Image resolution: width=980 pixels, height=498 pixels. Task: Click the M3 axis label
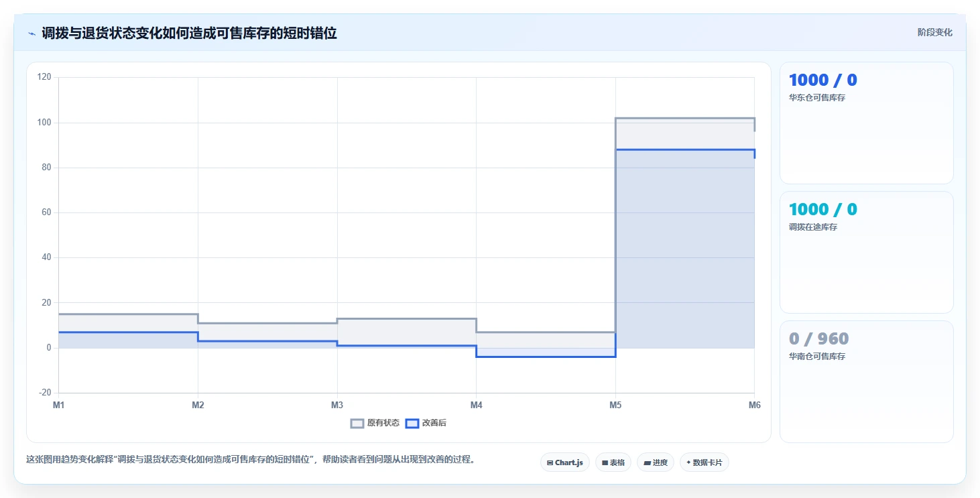click(x=337, y=405)
